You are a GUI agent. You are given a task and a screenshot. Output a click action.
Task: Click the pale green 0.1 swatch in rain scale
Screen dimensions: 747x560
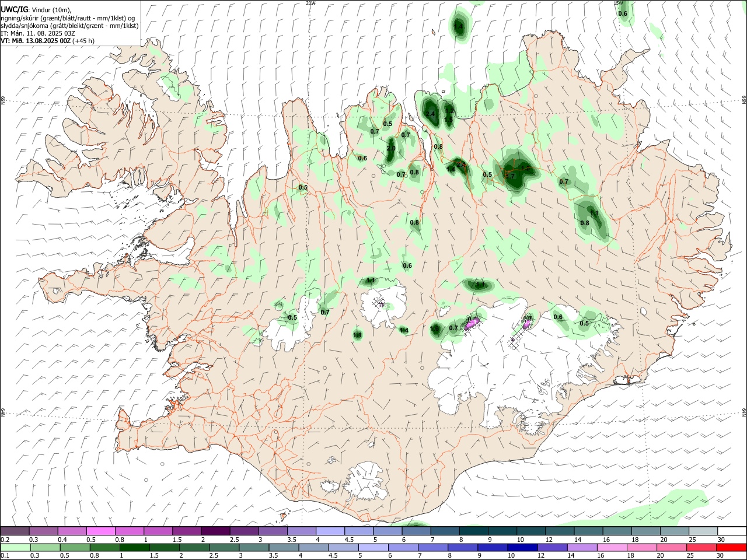(15, 547)
